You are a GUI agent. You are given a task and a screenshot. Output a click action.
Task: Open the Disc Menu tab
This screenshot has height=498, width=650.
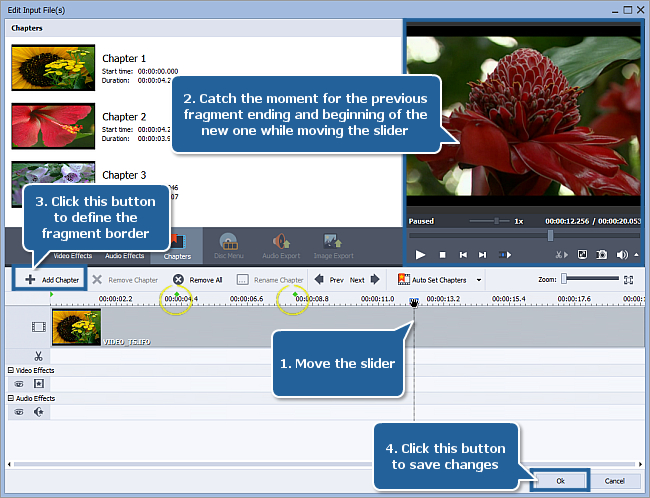click(228, 247)
